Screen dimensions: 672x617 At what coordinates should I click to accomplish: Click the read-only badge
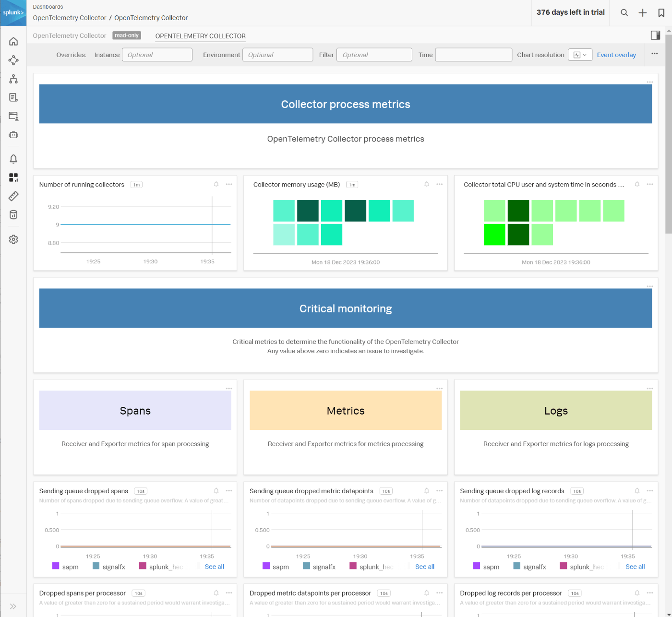click(127, 36)
